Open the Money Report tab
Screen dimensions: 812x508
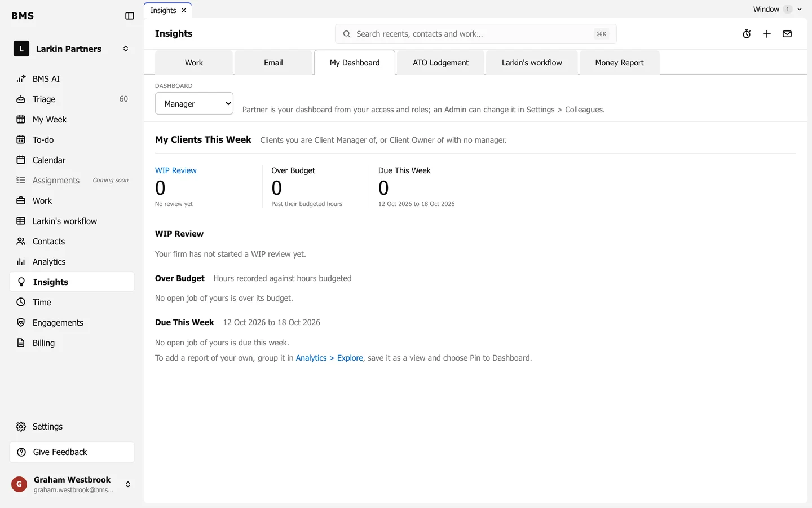(x=619, y=63)
